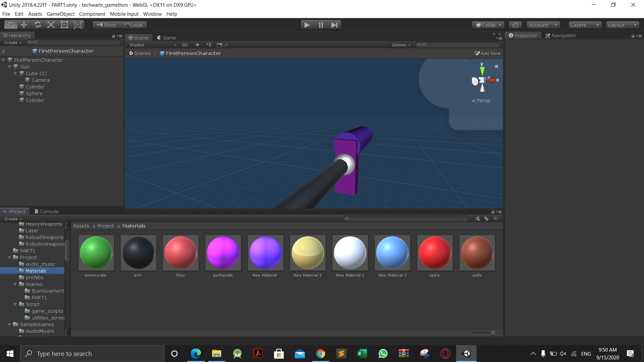Click the cloud Services icon
Viewport: 644px width, 362px height.
pos(515,25)
